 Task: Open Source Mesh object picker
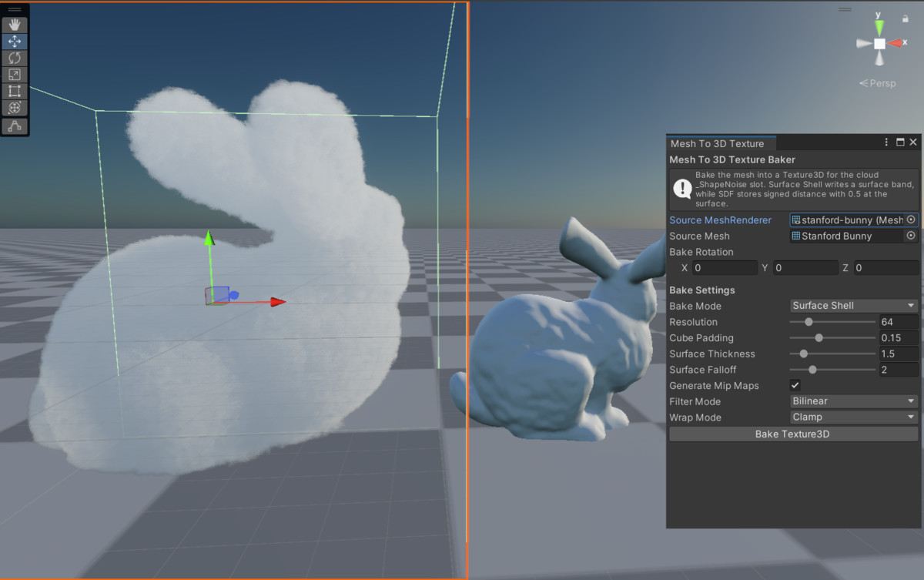pos(911,236)
